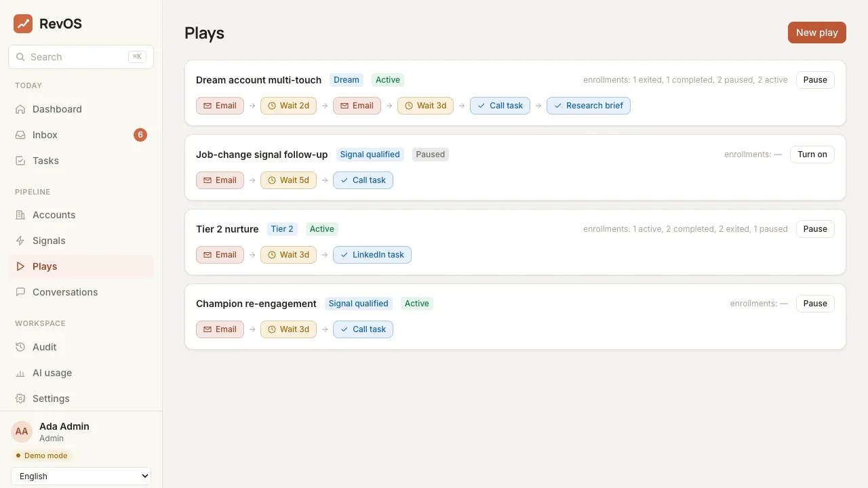Screen dimensions: 868x488
Task: Click Email step in Job-change signal play
Action: tap(220, 180)
